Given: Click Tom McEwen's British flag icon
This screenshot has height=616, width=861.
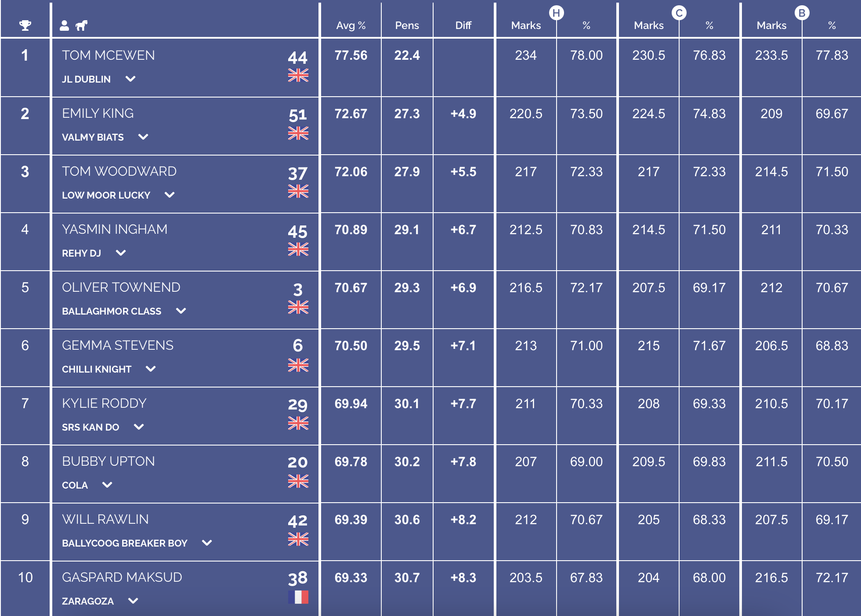Looking at the screenshot, I should click(298, 75).
